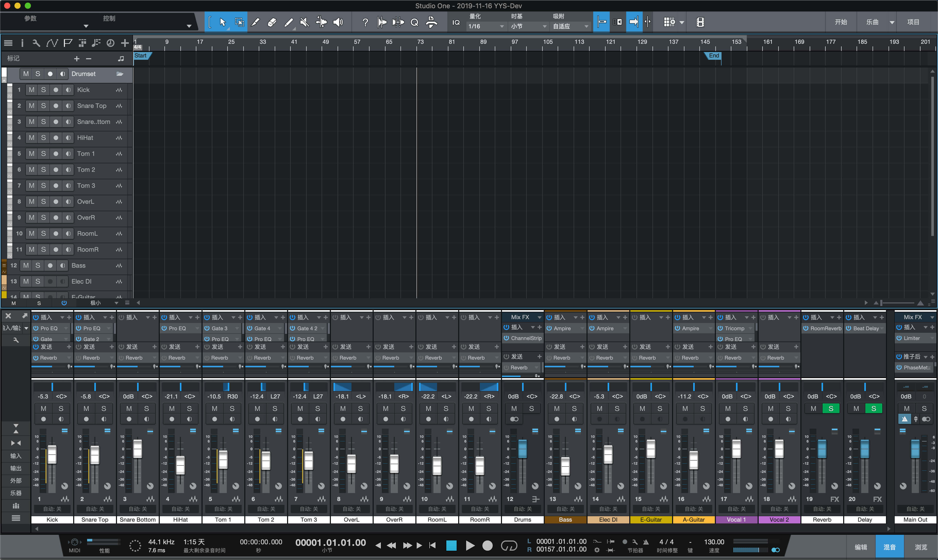Show External devices in the mixer sidebar

(x=15, y=481)
